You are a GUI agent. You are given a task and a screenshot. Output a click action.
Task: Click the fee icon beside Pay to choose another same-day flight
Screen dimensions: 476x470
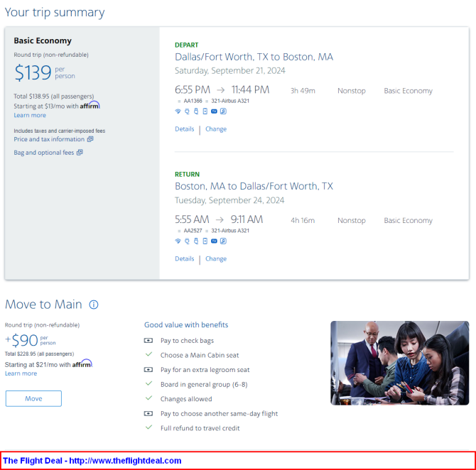click(x=148, y=413)
